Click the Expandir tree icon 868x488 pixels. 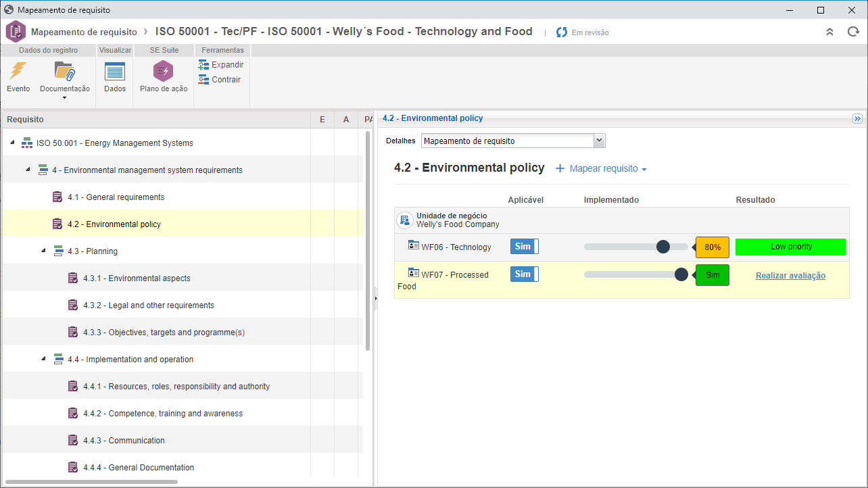[x=203, y=65]
